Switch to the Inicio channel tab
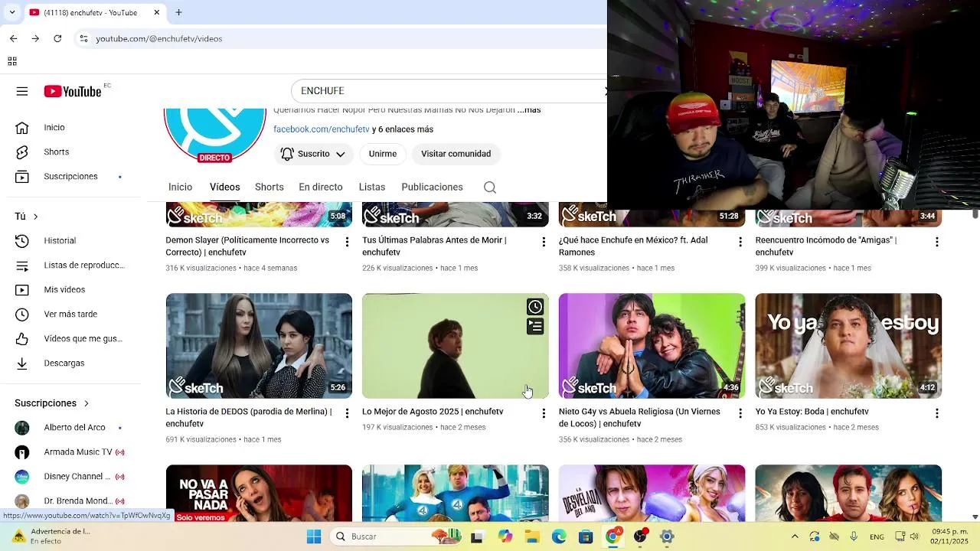Screen dimensions: 980x551 (181, 187)
